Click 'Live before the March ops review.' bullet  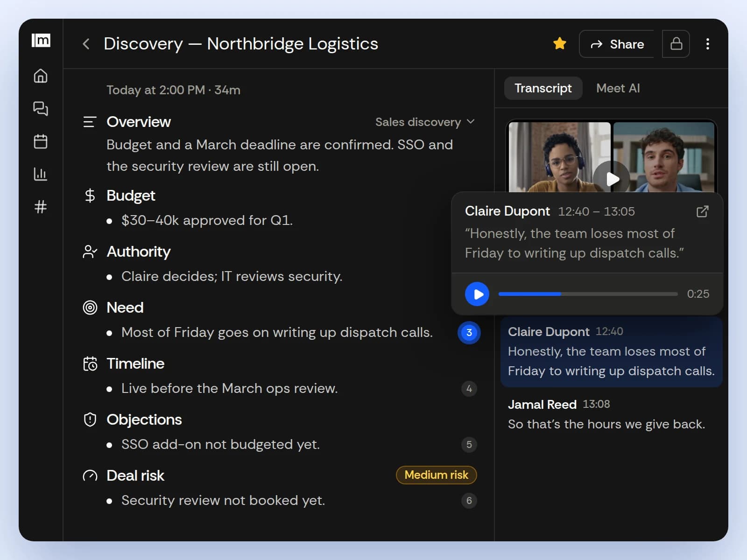[230, 388]
